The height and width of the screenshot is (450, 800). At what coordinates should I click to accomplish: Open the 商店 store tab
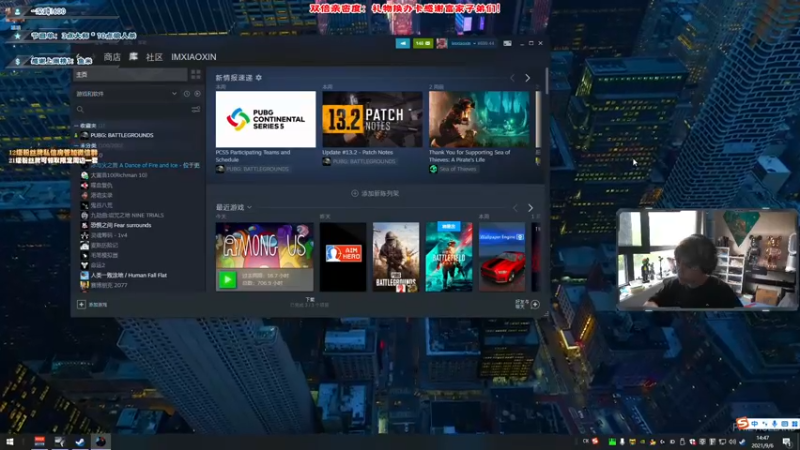[x=112, y=57]
